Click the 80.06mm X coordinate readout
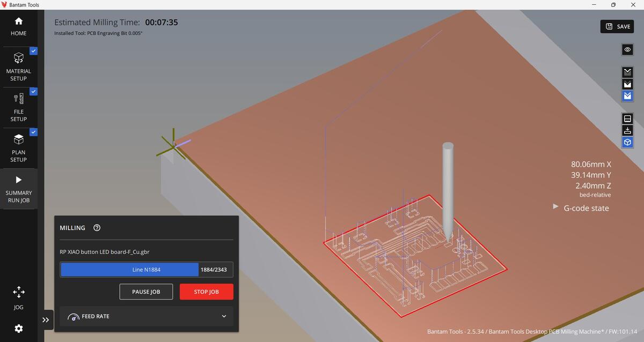Image resolution: width=644 pixels, height=342 pixels. (591, 165)
